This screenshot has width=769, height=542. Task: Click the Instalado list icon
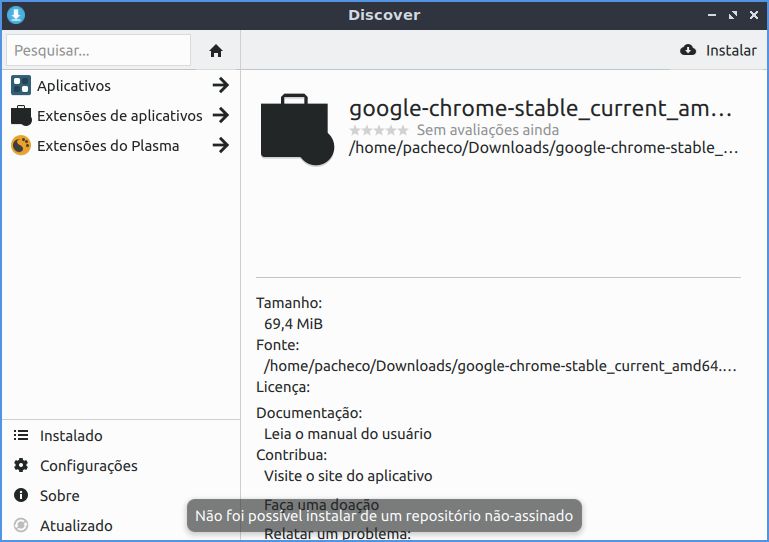tap(21, 435)
